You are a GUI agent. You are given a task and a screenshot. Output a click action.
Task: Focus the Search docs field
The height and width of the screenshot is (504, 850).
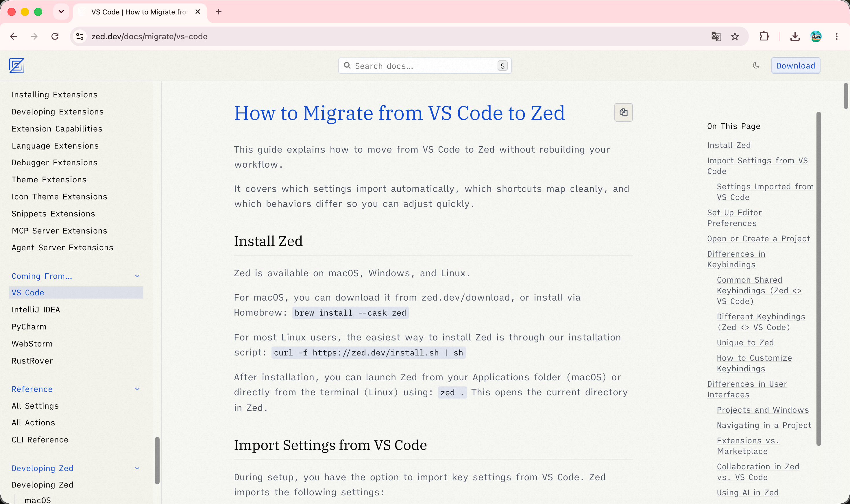pyautogui.click(x=425, y=66)
